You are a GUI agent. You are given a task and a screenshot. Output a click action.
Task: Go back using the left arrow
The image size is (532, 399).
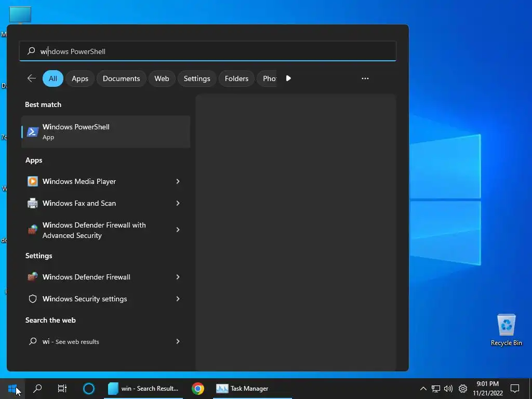32,78
